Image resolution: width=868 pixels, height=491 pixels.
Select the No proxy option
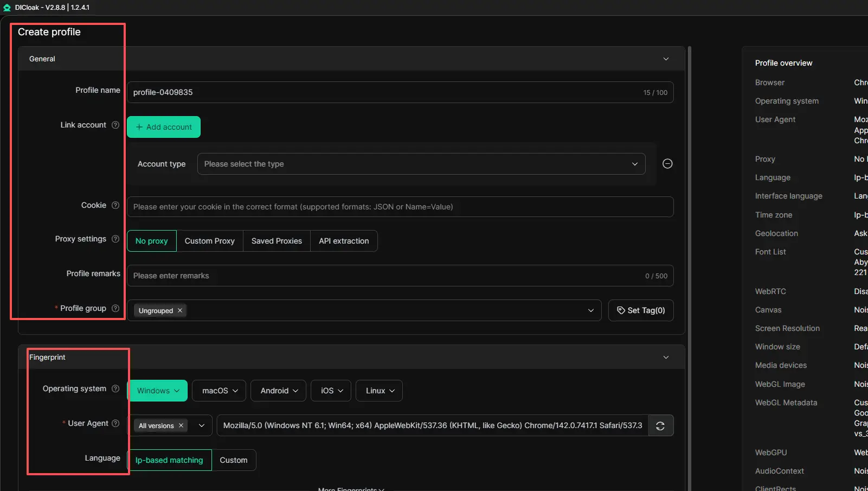(x=152, y=241)
